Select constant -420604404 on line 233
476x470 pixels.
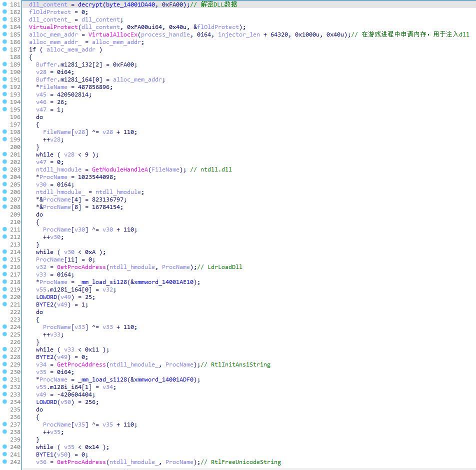point(74,394)
